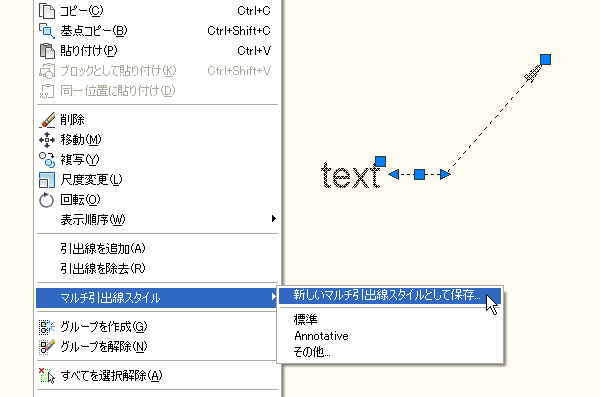Screen dimensions: 600x397
Task: Select the Annotative multileader style
Action: tap(390, 336)
